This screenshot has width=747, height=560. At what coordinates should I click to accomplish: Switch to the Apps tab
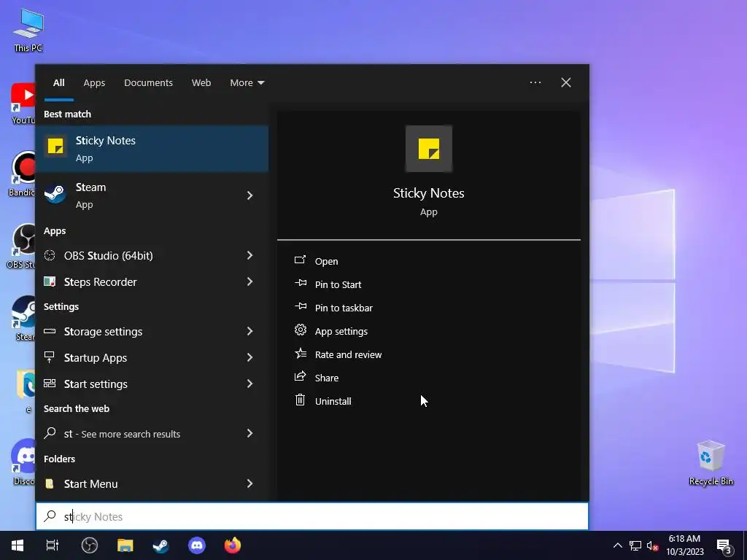[94, 83]
